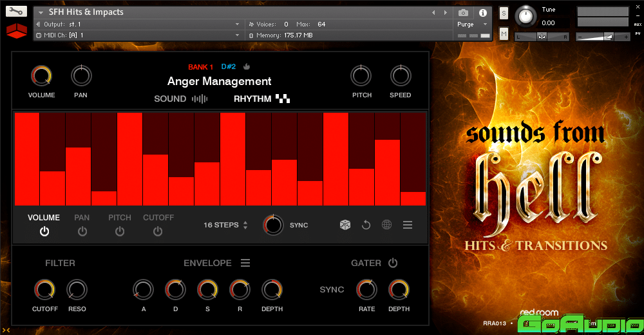This screenshot has width=644, height=335.
Task: Click the header master volume slider
Action: point(603,37)
